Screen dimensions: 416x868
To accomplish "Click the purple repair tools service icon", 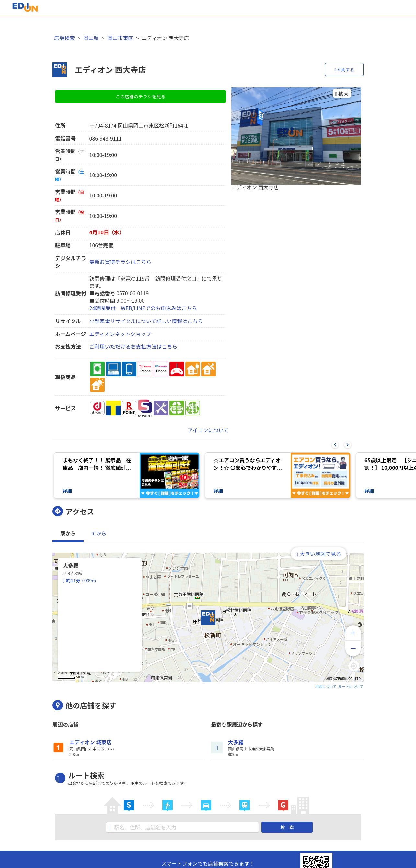I will pos(161,408).
